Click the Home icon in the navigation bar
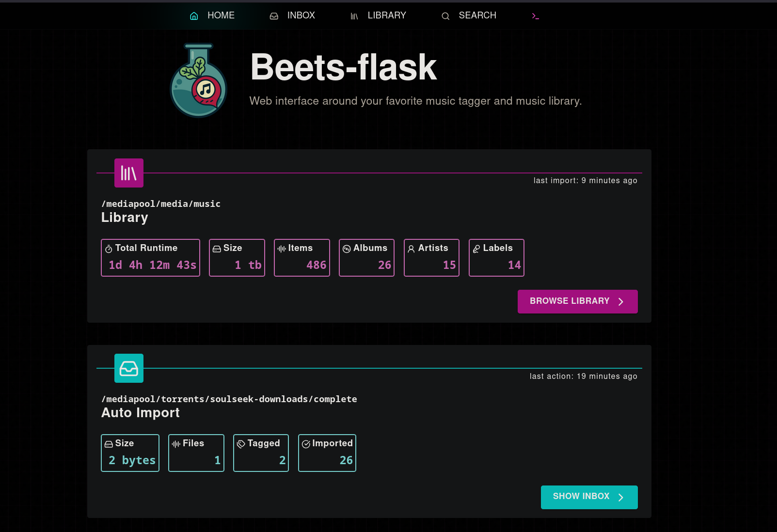The image size is (777, 532). 194,16
